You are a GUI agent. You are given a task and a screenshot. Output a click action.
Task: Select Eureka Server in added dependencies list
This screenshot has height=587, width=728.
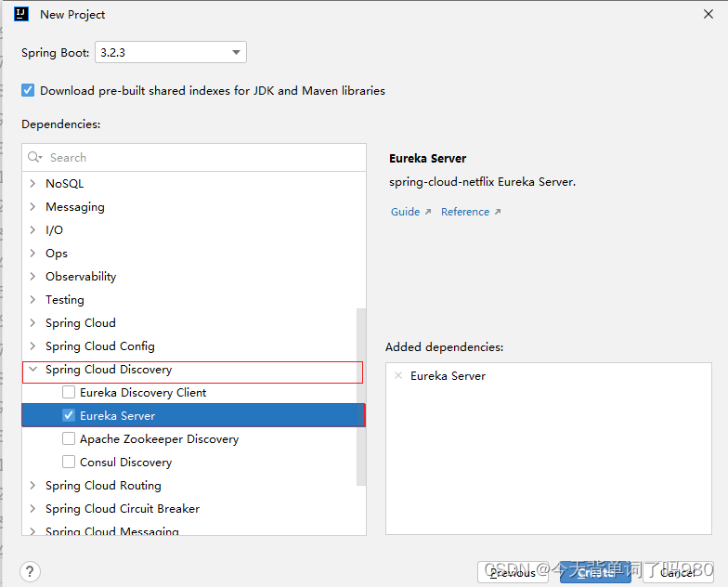pos(448,375)
